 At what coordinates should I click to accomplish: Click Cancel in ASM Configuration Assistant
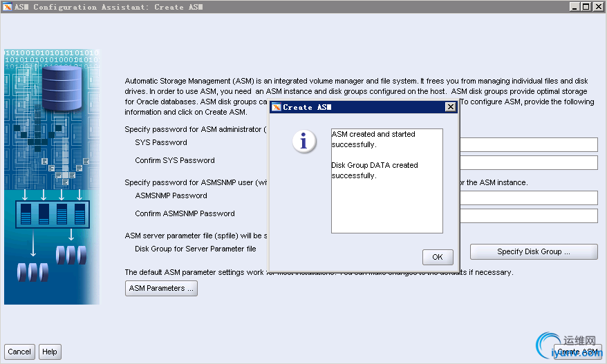pyautogui.click(x=19, y=352)
